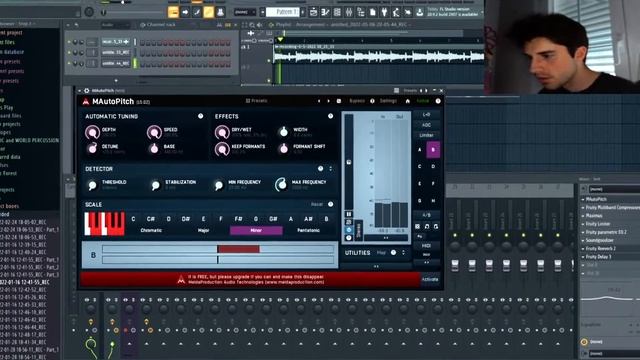The image size is (640, 360).
Task: Open the Channel rack view toolbar icon
Action: point(337,12)
